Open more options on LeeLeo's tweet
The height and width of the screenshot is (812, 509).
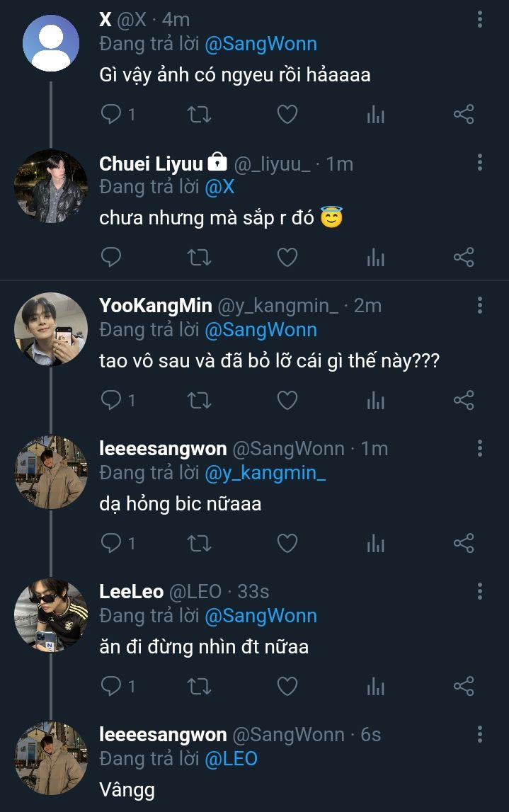480,591
